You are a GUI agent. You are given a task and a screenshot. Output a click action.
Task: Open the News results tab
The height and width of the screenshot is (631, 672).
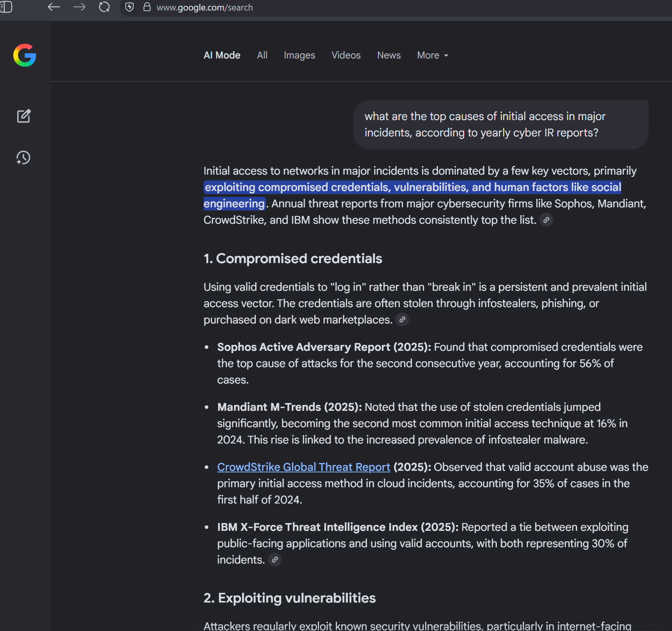pyautogui.click(x=389, y=55)
